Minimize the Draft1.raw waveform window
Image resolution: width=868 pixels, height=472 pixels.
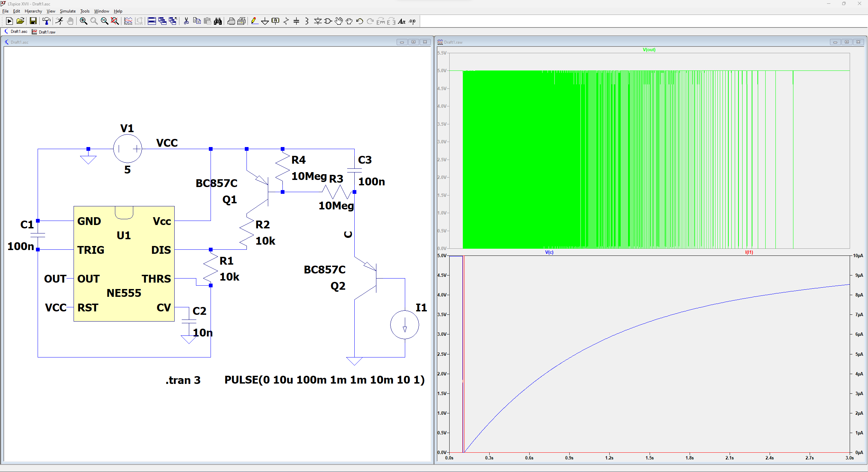(x=835, y=42)
